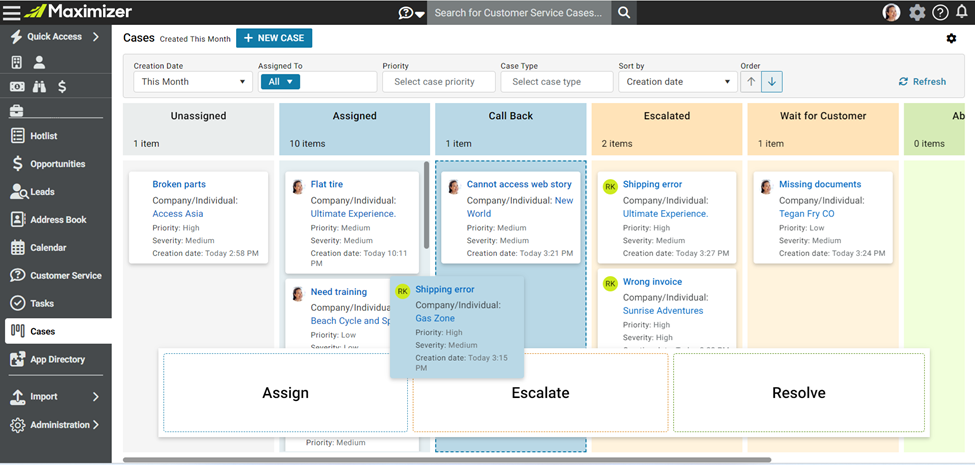Open the Gas Zone company link
Screen dimensions: 975x465
click(435, 318)
